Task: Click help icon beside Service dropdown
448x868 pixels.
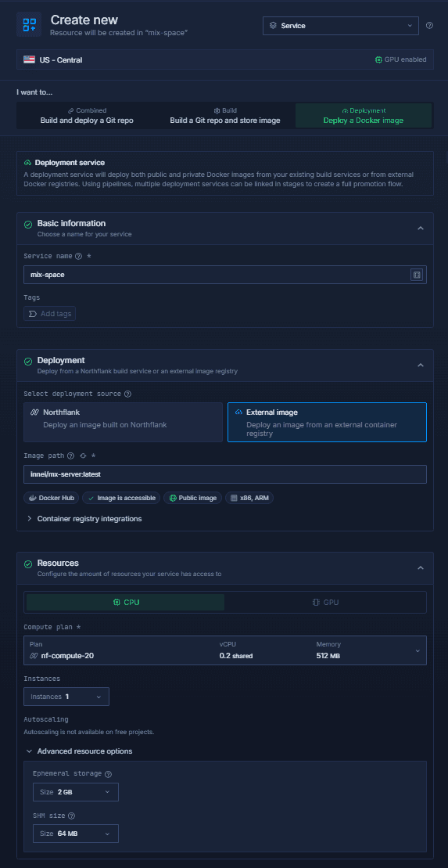Action: [430, 26]
